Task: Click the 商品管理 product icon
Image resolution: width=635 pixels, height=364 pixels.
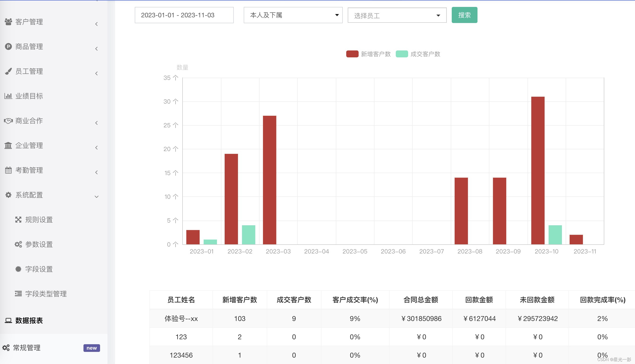Action: point(8,46)
